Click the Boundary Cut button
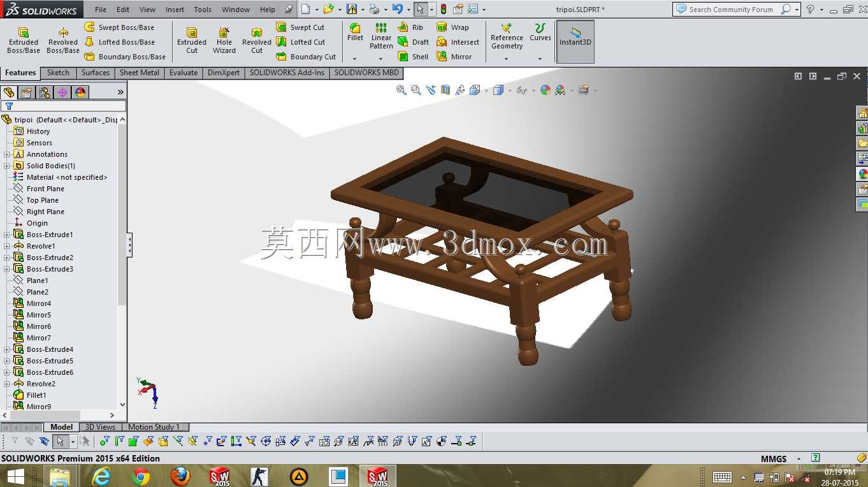This screenshot has width=868, height=487. 306,57
